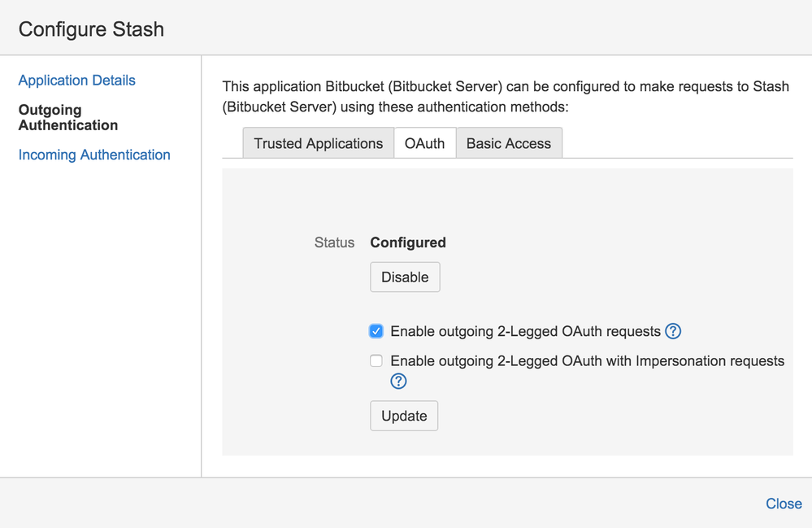The image size is (812, 528).
Task: Uncheck Enable outgoing 2-Legged OAuth requests checkbox
Action: [376, 331]
